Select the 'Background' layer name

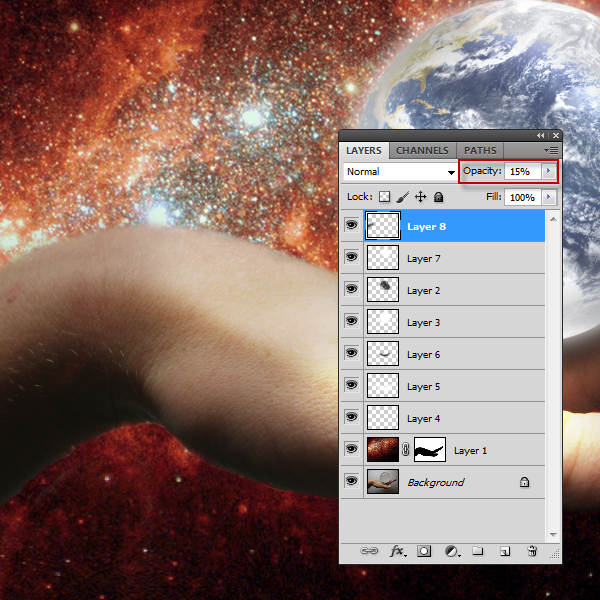tap(436, 482)
